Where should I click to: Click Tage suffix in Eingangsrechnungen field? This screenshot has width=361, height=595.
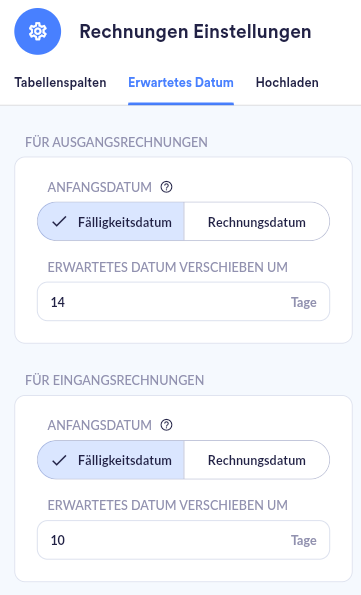tap(304, 540)
